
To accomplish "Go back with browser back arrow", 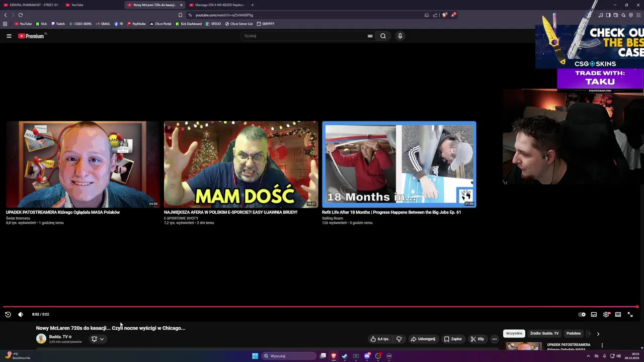I will [6, 15].
